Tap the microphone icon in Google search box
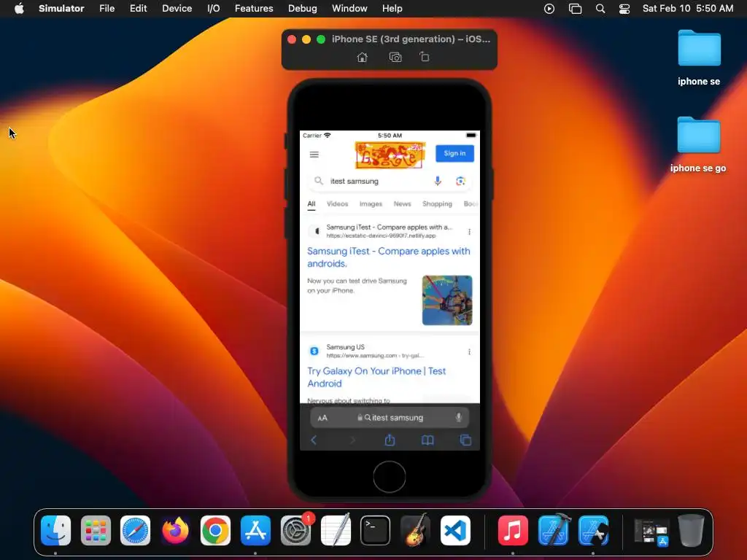The height and width of the screenshot is (560, 747). point(438,181)
